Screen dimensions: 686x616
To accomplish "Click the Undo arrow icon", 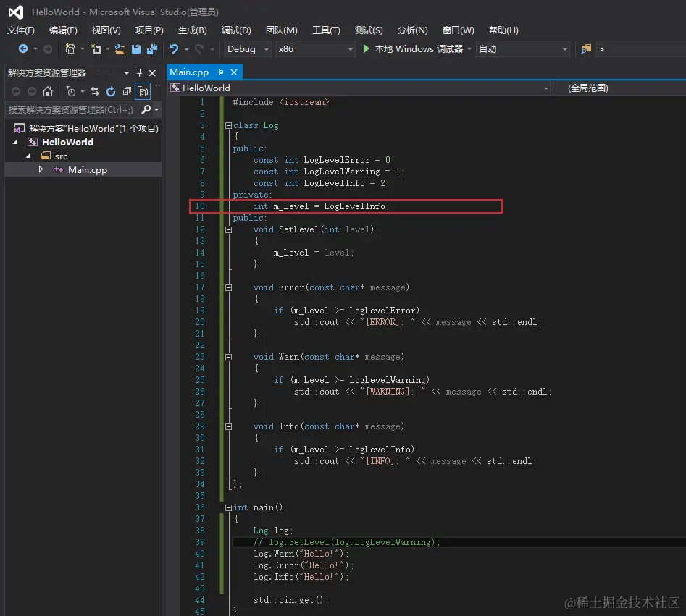I will coord(174,49).
